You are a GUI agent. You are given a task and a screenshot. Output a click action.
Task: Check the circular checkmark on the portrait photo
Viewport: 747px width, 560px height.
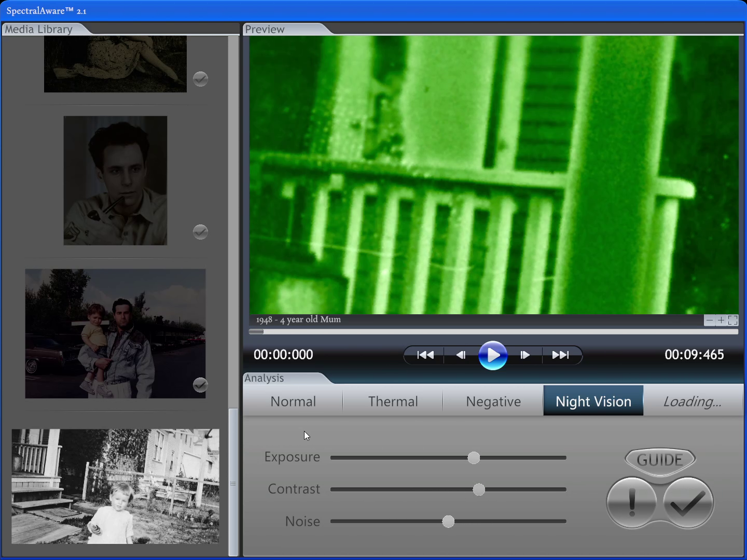tap(200, 232)
